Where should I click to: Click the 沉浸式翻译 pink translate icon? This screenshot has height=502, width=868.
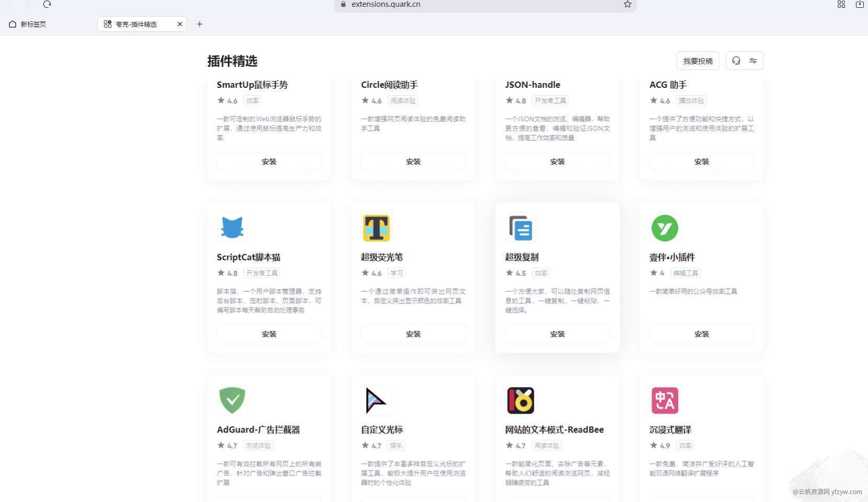click(x=665, y=401)
